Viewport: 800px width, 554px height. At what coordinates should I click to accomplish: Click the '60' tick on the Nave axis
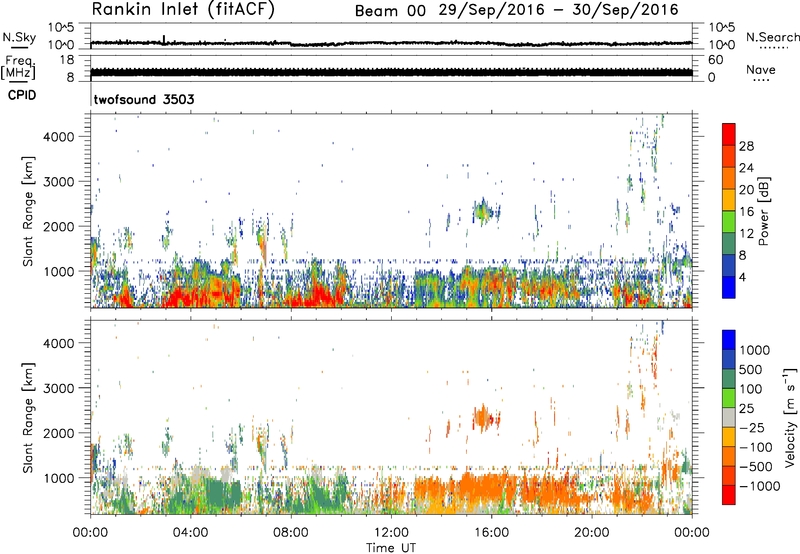click(x=716, y=60)
